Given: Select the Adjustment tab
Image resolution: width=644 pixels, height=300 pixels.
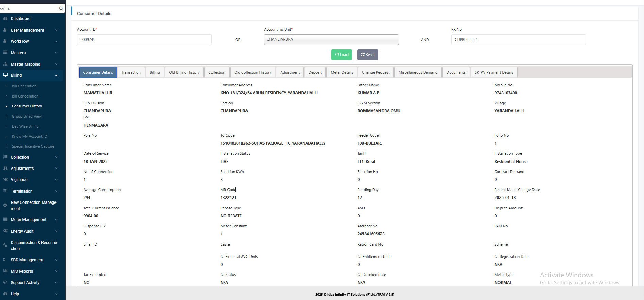Looking at the screenshot, I should click(290, 72).
